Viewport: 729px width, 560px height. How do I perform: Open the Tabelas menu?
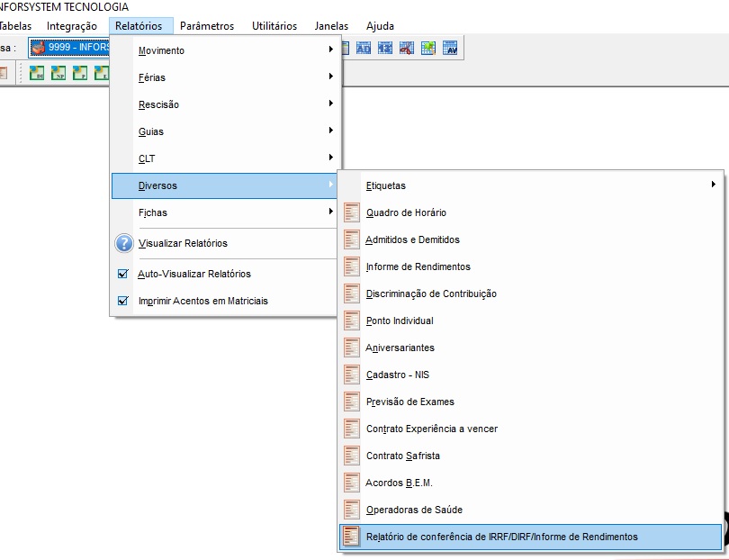tap(15, 26)
